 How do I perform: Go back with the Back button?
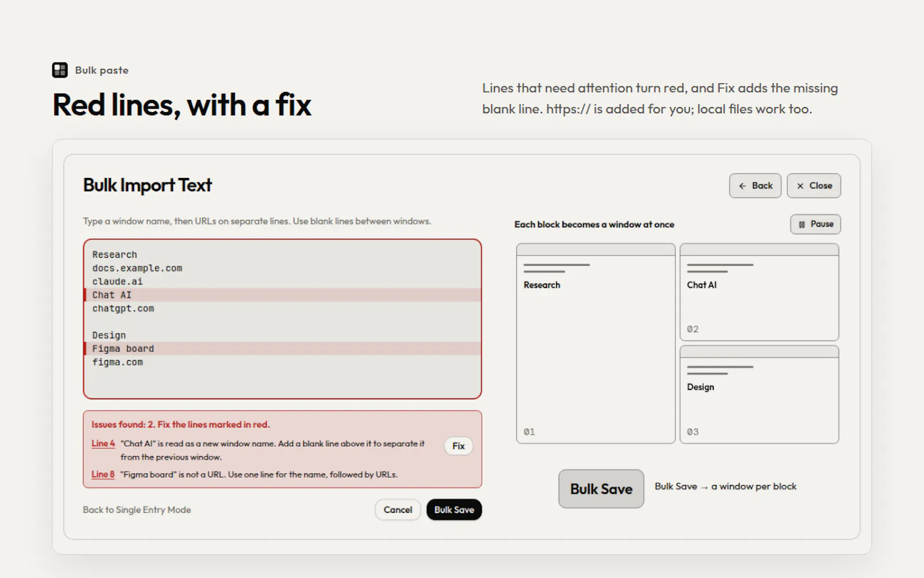click(x=755, y=186)
